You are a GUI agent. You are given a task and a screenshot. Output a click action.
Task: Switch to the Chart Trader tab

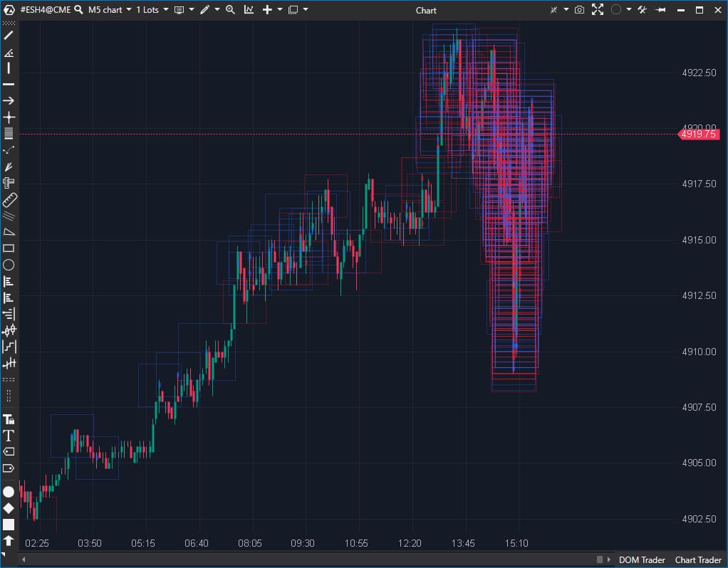[x=698, y=560]
